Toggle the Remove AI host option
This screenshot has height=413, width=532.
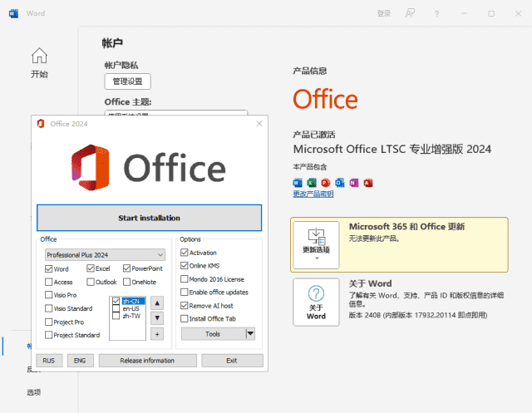185,306
